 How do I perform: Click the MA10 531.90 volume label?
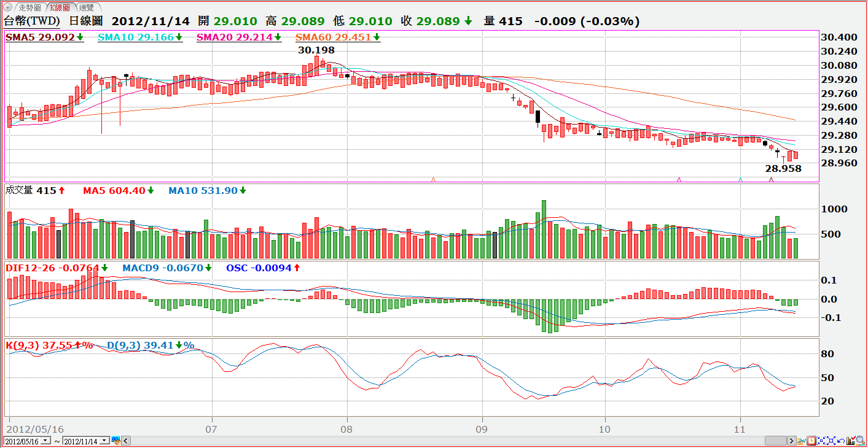[207, 190]
